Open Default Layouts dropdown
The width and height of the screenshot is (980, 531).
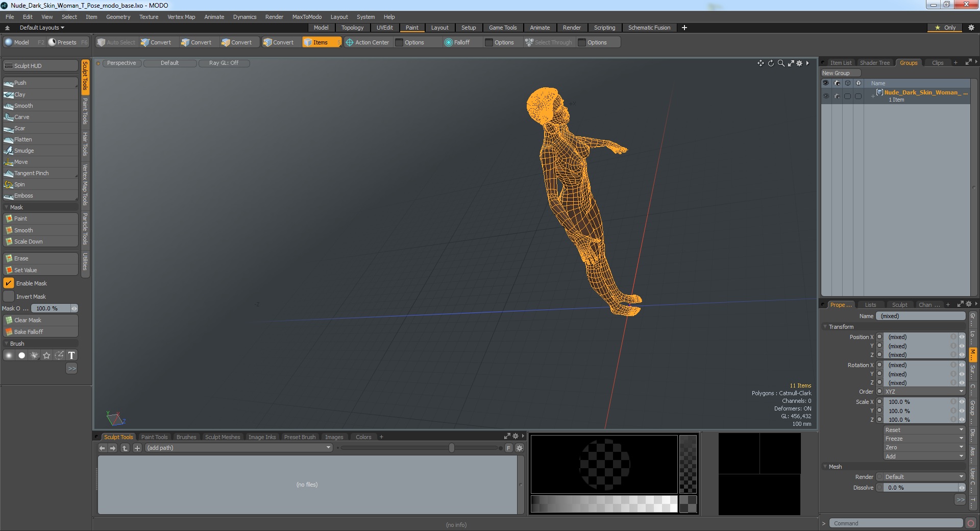click(x=42, y=28)
